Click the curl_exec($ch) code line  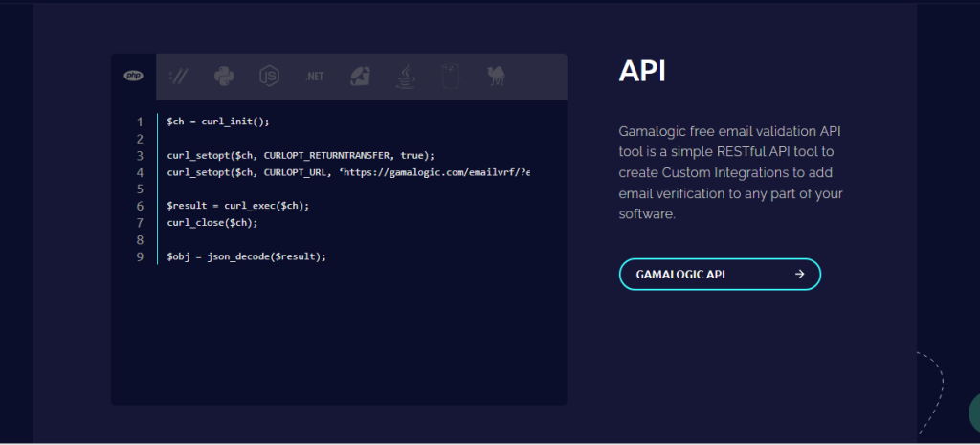(x=238, y=206)
